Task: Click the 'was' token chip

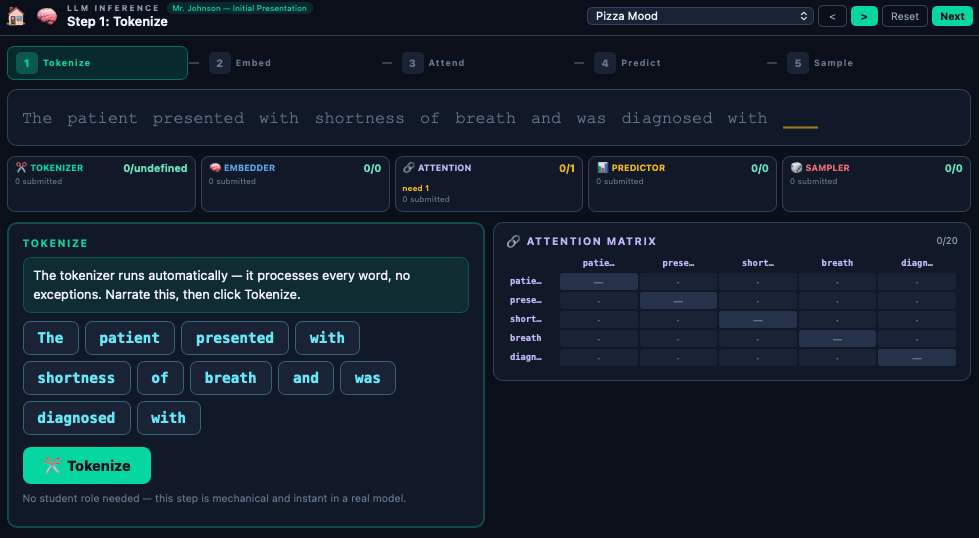Action: (368, 378)
